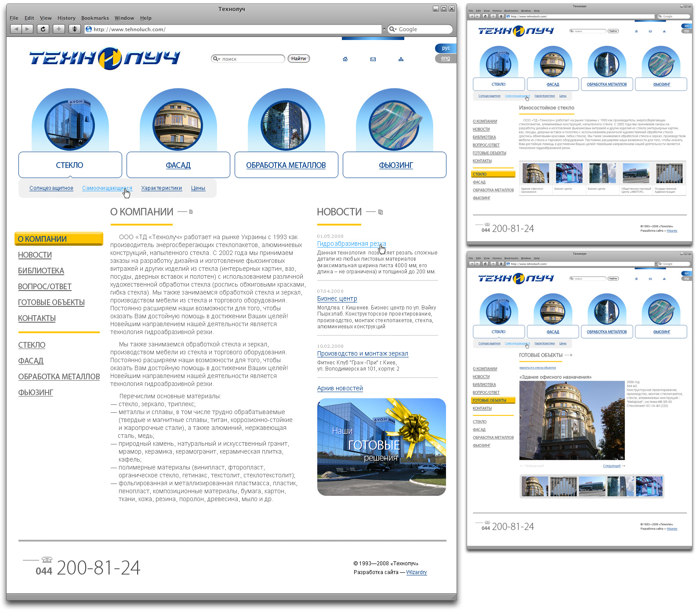The height and width of the screenshot is (611, 700).
Task: Click the browser Back arrow in large window
Action: tap(16, 29)
